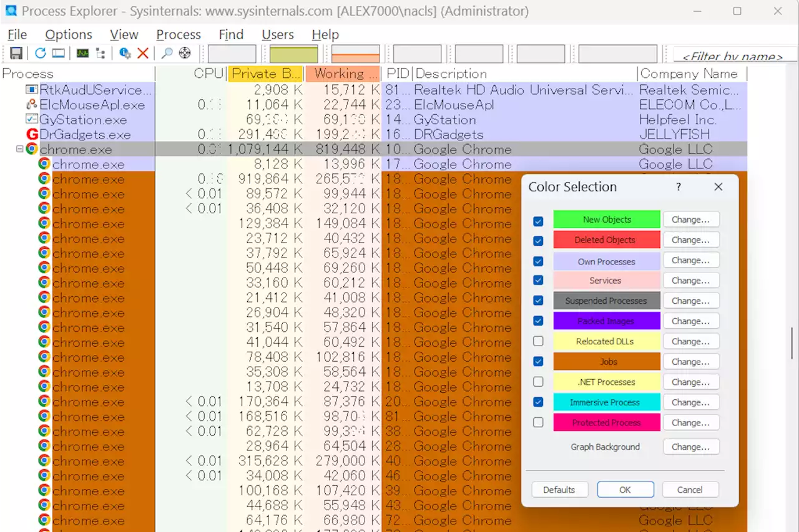This screenshot has height=532, width=799.
Task: Open the Process menu
Action: 179,34
